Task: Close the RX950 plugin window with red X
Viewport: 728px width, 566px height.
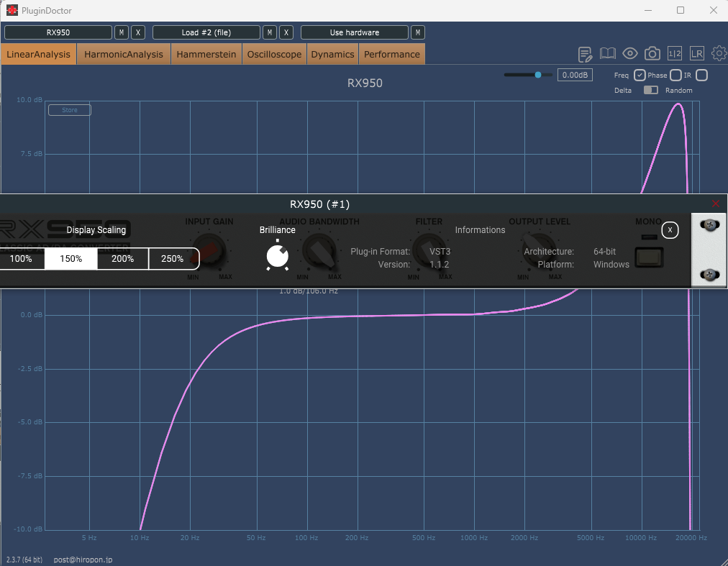Action: pyautogui.click(x=716, y=204)
